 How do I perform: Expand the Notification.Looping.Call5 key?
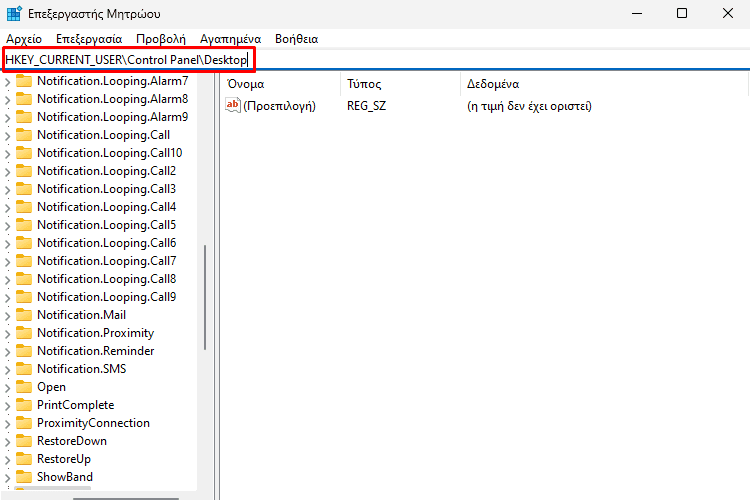click(7, 226)
